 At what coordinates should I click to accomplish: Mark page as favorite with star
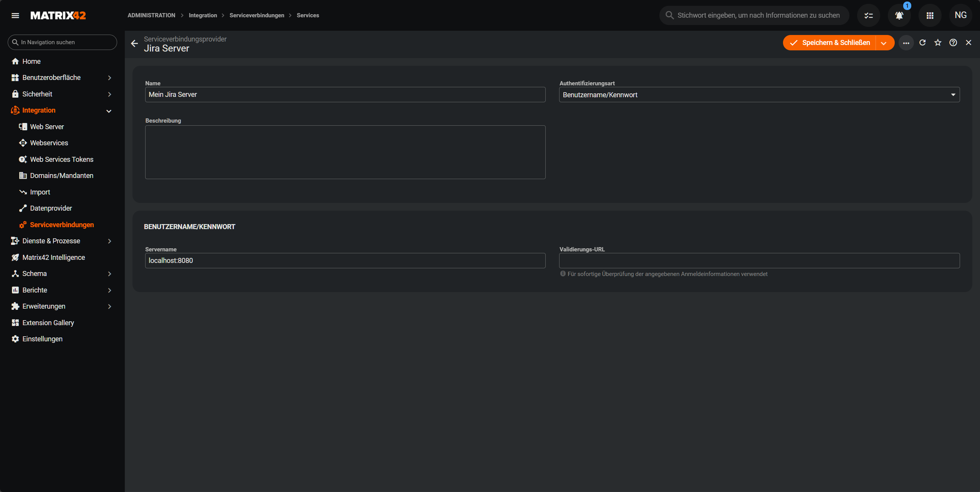[938, 43]
